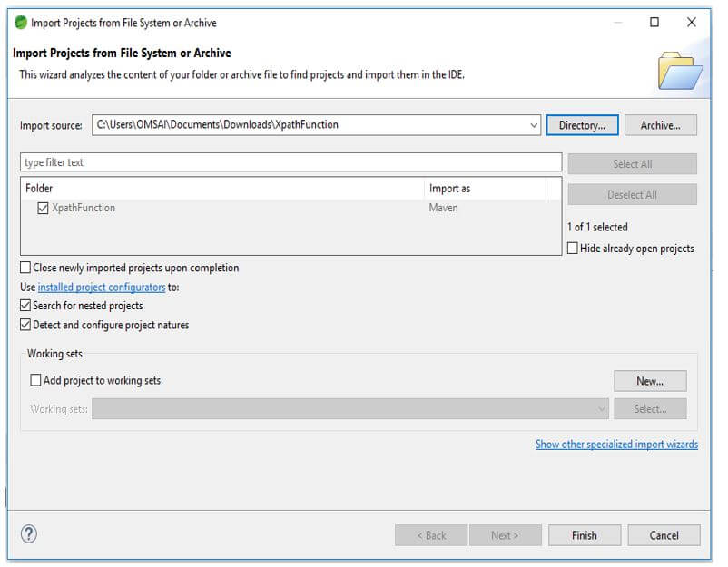Enable Add project to working sets
The height and width of the screenshot is (567, 728).
(37, 380)
